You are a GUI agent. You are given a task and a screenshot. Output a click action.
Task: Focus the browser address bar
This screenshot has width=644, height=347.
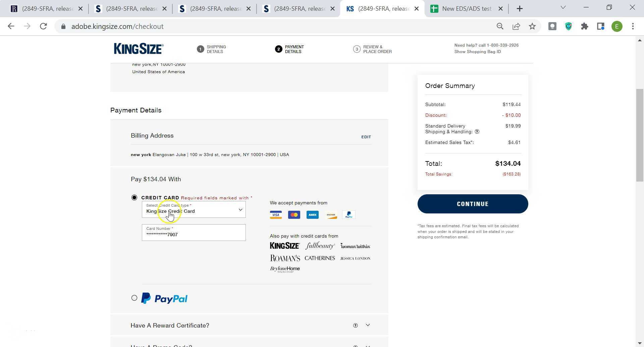pos(275,26)
